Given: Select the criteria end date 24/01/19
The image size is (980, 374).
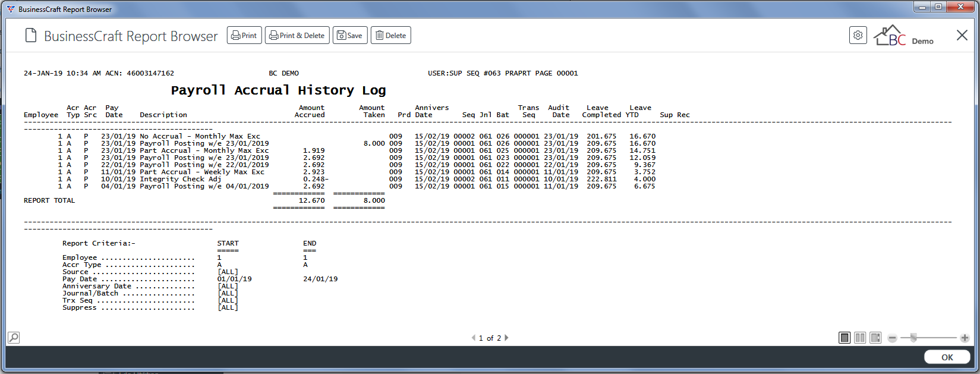Looking at the screenshot, I should (x=320, y=279).
